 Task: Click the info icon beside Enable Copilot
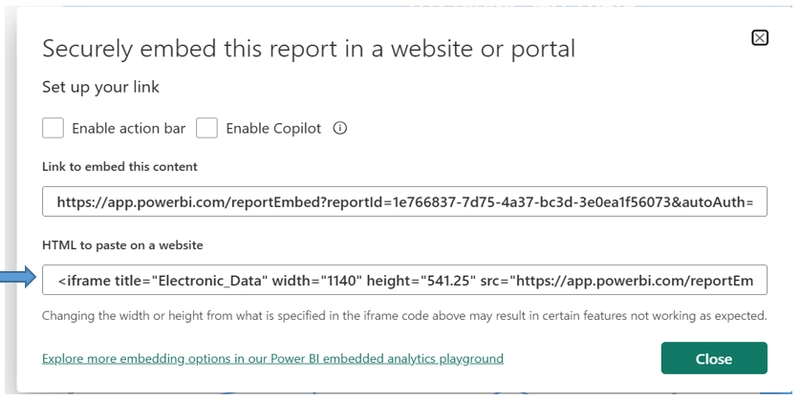[340, 128]
